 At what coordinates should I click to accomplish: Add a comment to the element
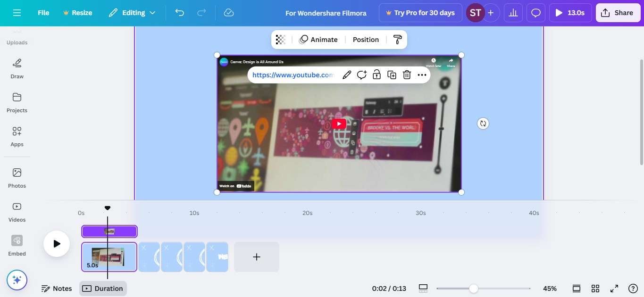[362, 75]
